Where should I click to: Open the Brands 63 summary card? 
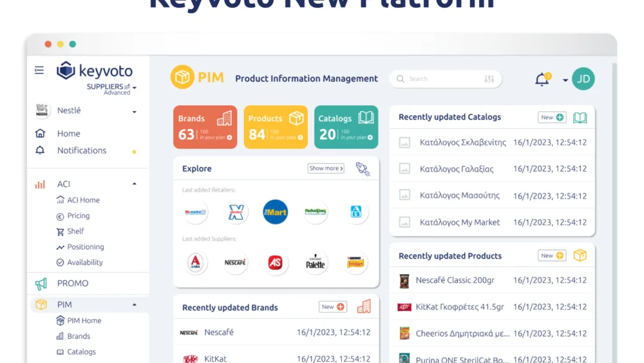point(205,127)
